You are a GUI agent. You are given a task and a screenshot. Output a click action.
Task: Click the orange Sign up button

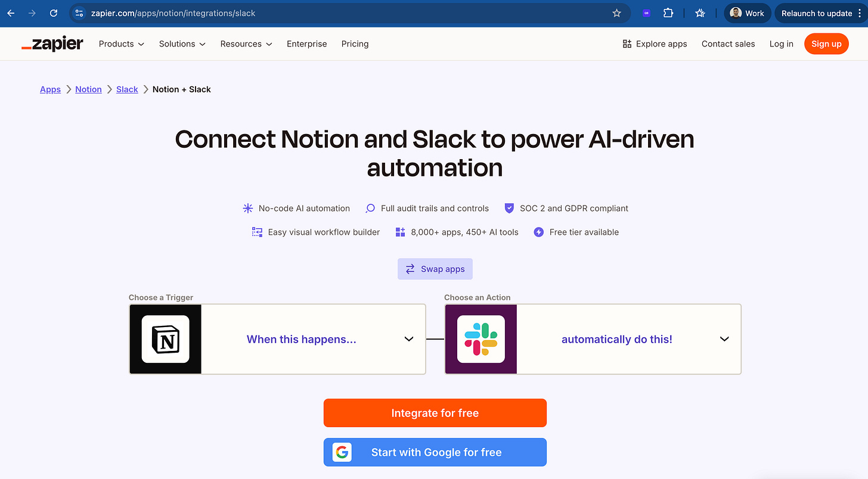click(826, 44)
